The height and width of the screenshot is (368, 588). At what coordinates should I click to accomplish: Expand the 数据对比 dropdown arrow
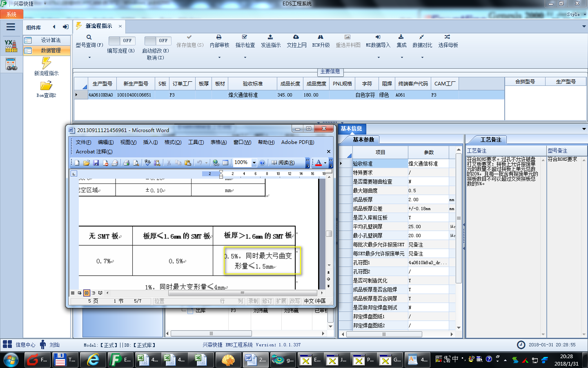[x=422, y=57]
